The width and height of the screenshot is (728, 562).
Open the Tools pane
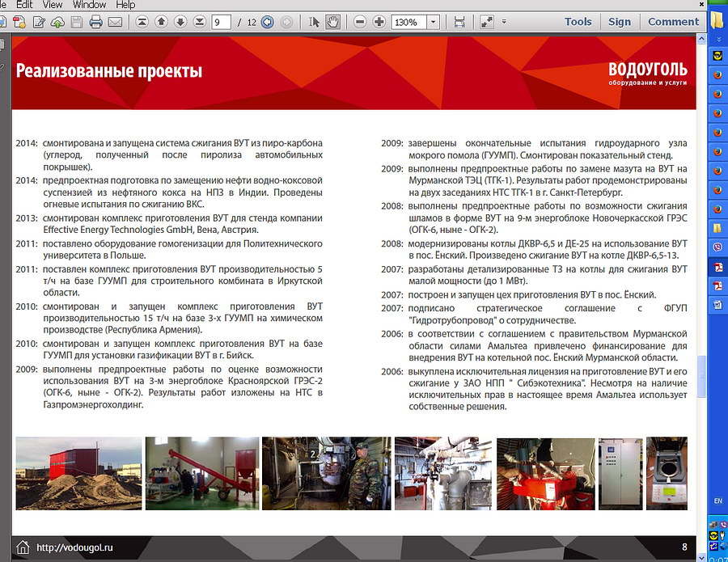[578, 22]
